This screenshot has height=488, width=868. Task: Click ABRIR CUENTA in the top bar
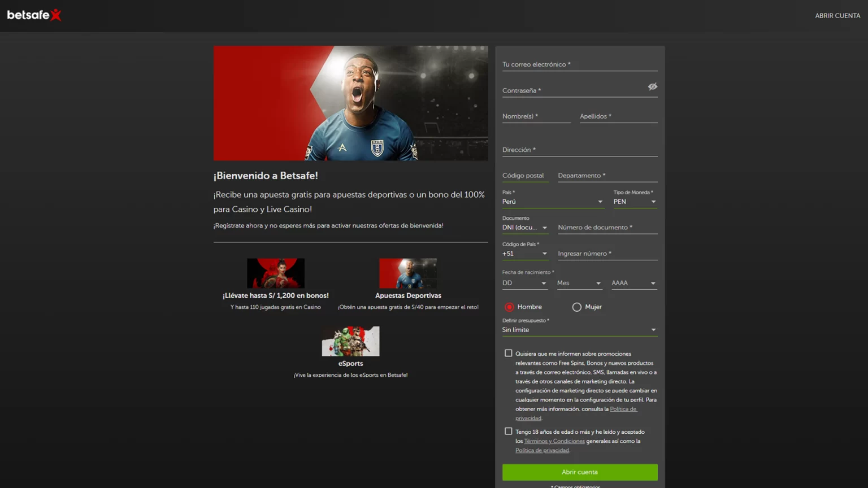tap(838, 15)
